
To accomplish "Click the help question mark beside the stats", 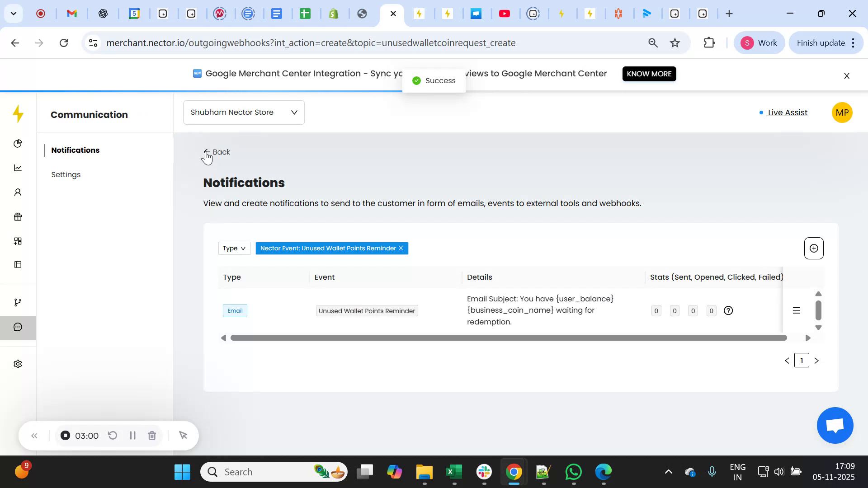I will point(728,310).
